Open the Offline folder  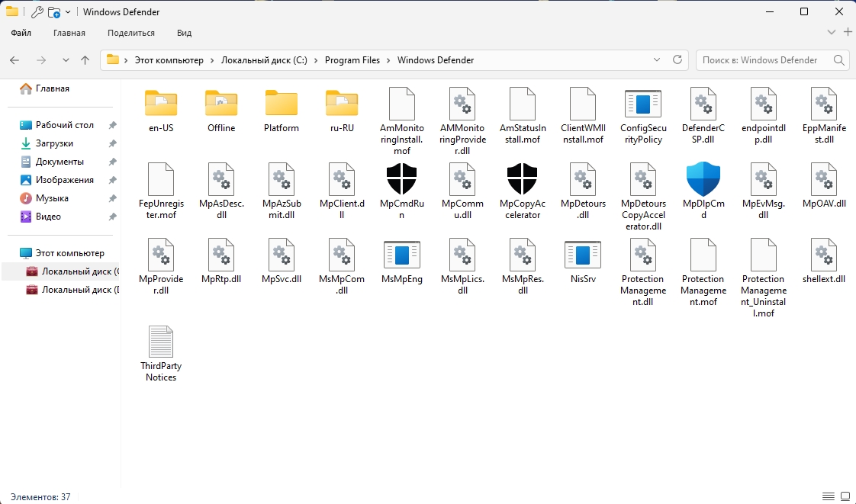[221, 104]
